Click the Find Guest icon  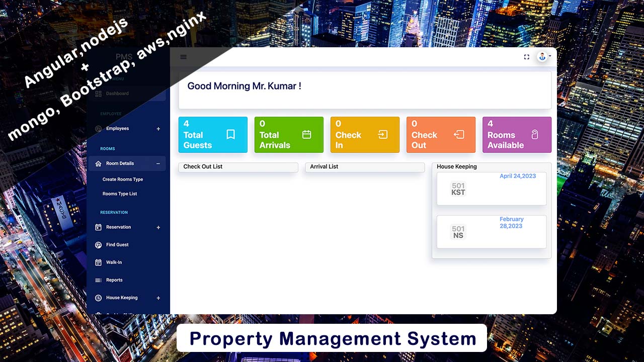pyautogui.click(x=98, y=245)
